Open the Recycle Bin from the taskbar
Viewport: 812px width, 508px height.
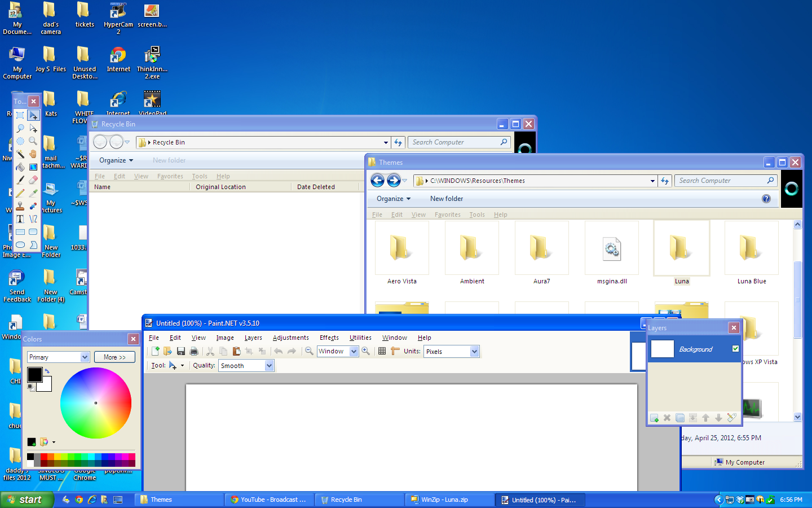point(359,500)
